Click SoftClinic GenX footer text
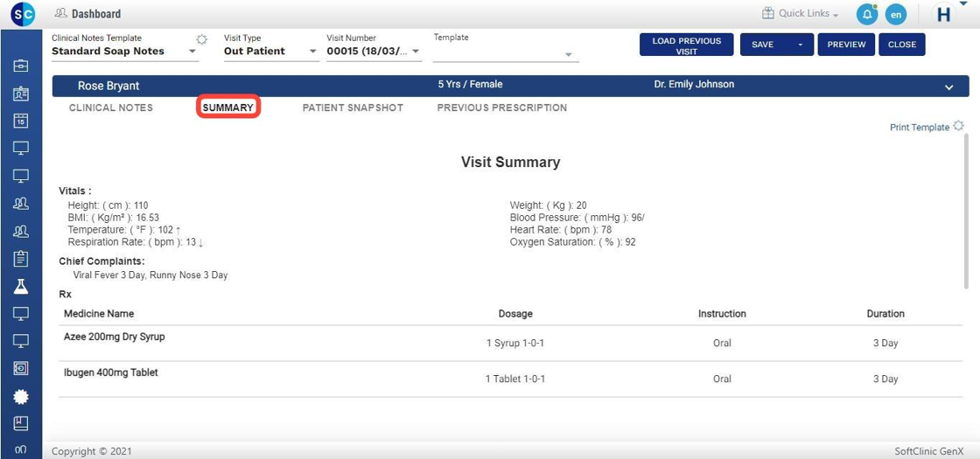This screenshot has width=980, height=459. 929,451
